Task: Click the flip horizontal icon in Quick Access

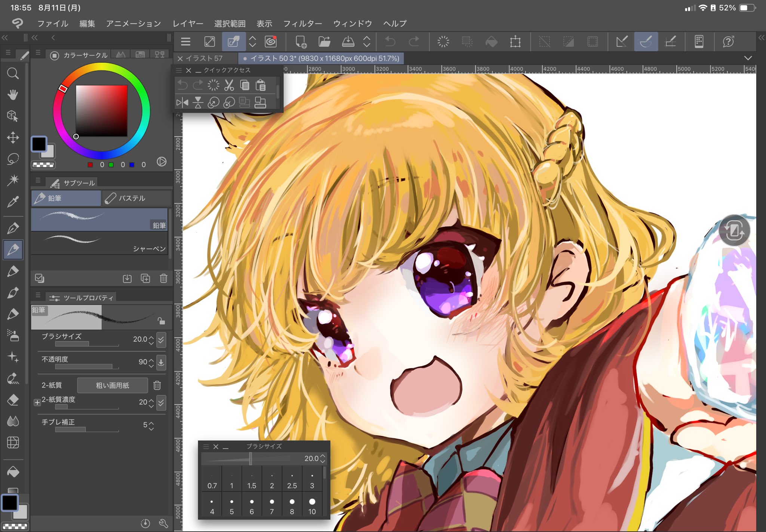Action: (x=183, y=102)
